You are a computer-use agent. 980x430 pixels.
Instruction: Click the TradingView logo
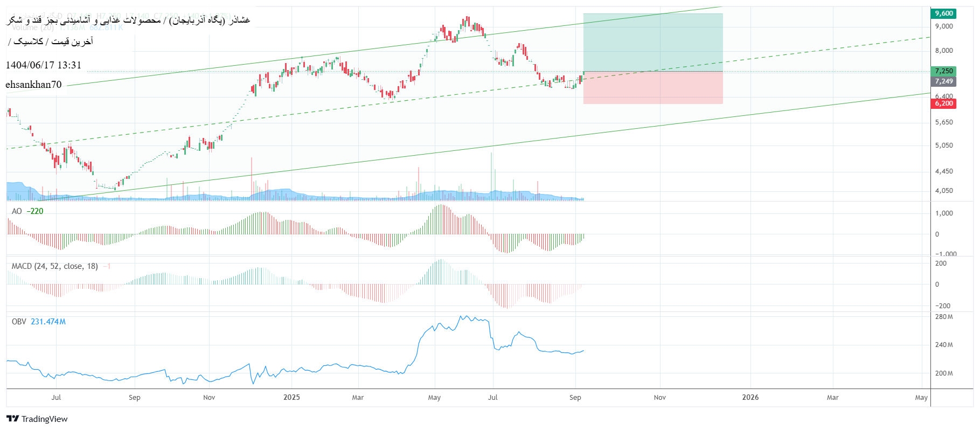tap(37, 419)
